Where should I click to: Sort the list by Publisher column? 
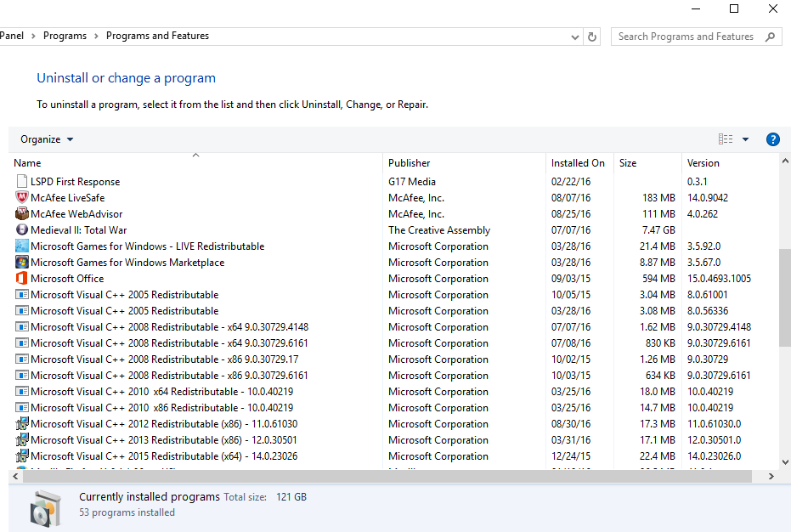point(410,163)
